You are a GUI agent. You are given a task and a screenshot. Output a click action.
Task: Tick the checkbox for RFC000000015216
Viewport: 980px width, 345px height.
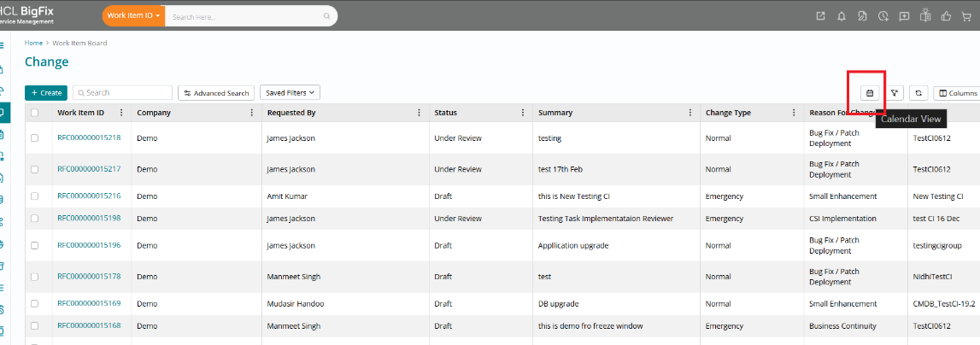(35, 196)
